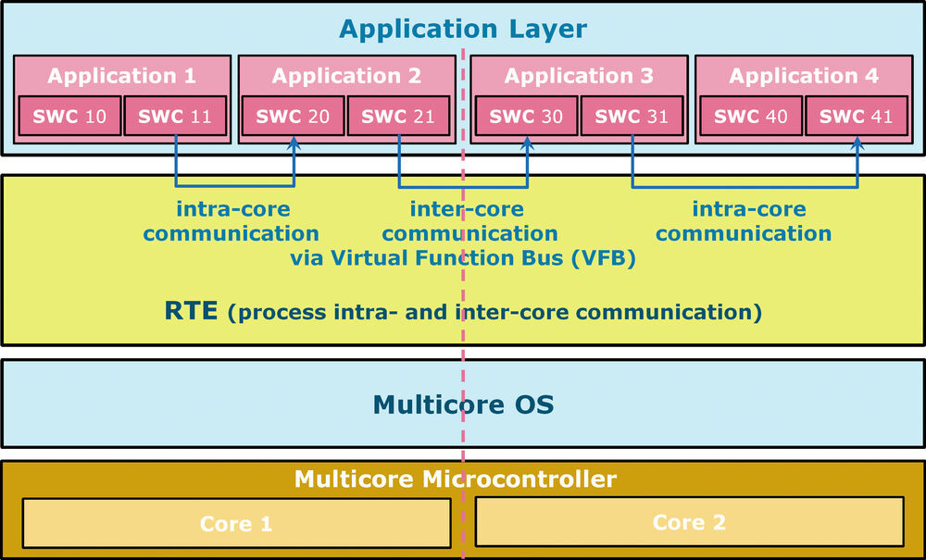This screenshot has height=560, width=926.
Task: Click the SWC 10 box
Action: click(69, 117)
